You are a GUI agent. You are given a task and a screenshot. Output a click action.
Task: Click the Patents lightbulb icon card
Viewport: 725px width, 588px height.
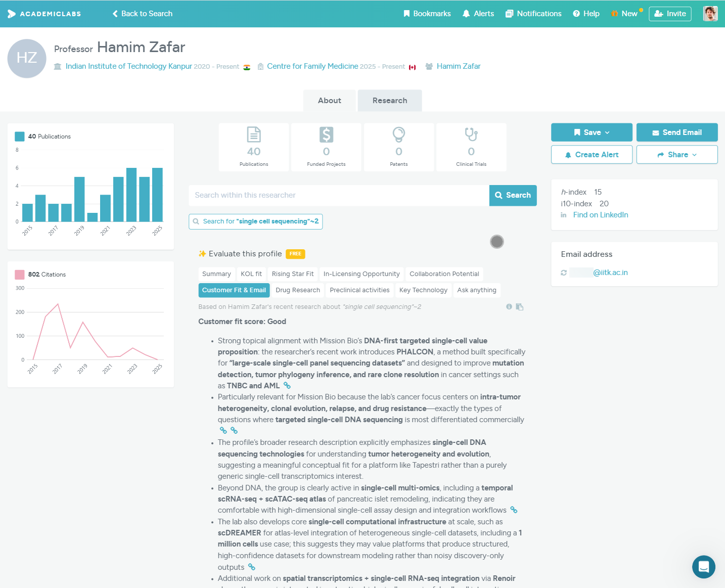pos(399,147)
